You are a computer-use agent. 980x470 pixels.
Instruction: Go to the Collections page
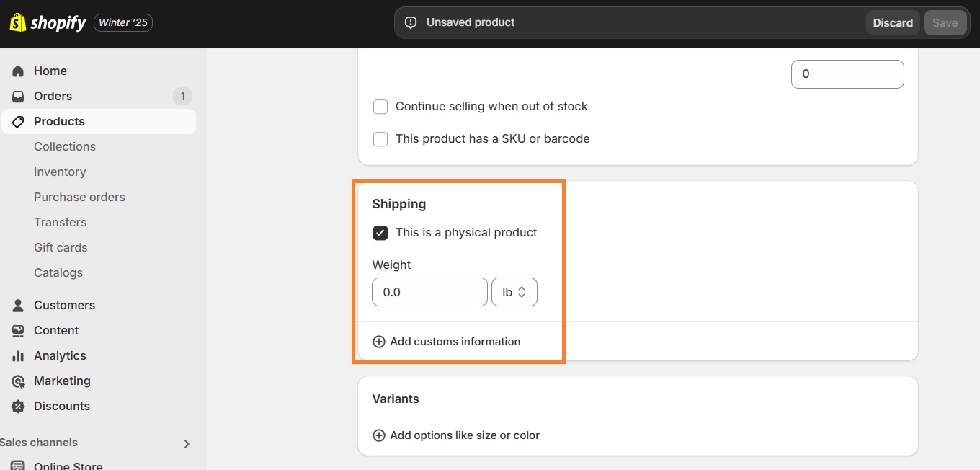click(64, 146)
